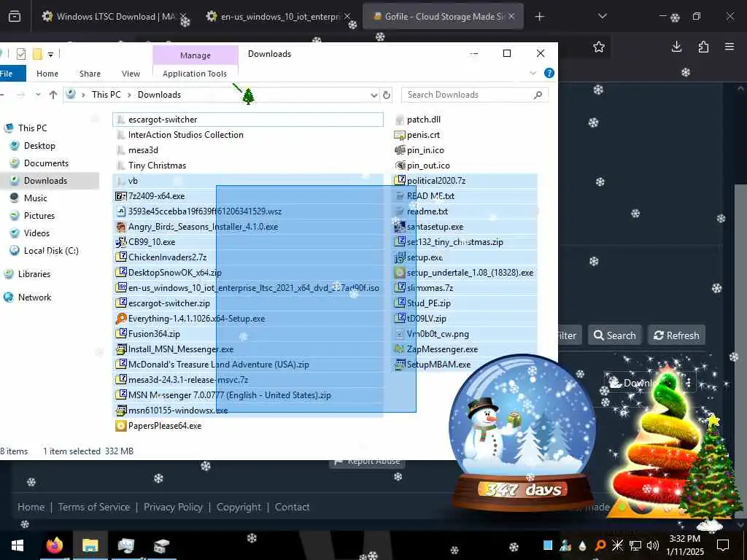This screenshot has height=560, width=747.
Task: Select Libraries in the navigation pane
Action: point(34,274)
